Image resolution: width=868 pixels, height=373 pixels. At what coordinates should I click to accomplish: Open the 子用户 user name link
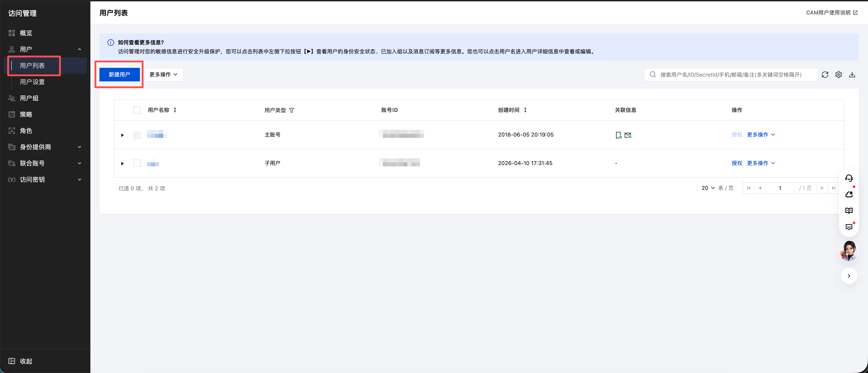pyautogui.click(x=153, y=163)
